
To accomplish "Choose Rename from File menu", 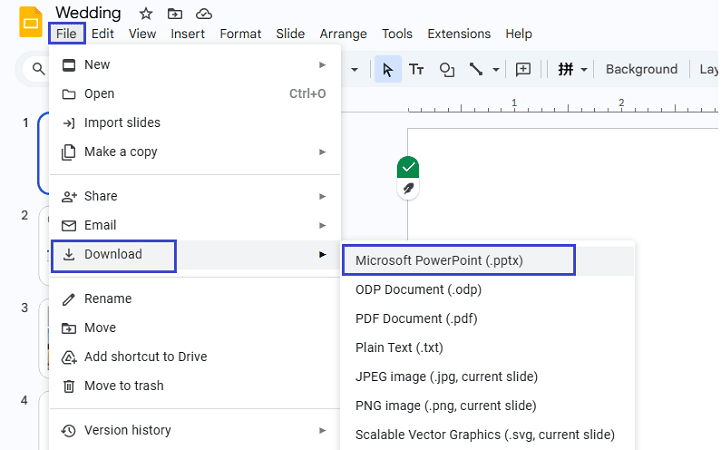I will click(195, 299).
